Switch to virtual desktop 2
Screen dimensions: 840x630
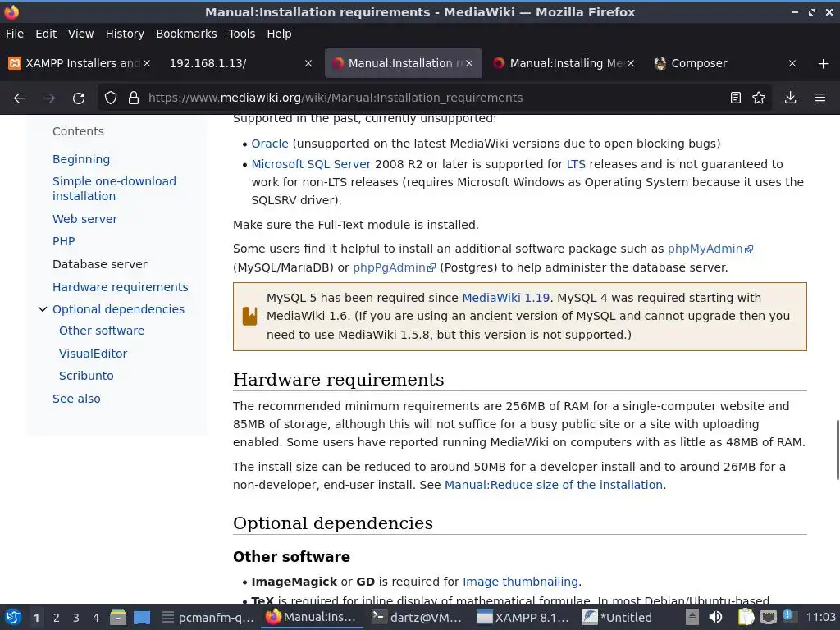(x=57, y=618)
